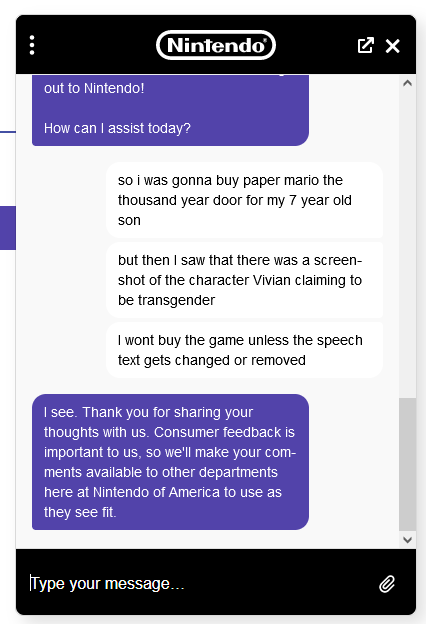Click the scrollbar track above the thumb
The image size is (426, 624).
point(407,244)
